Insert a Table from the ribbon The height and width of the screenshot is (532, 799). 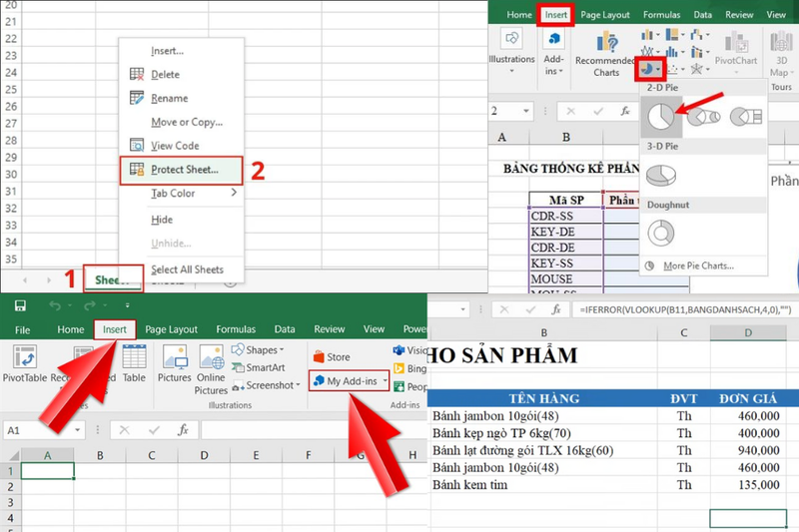(x=134, y=363)
